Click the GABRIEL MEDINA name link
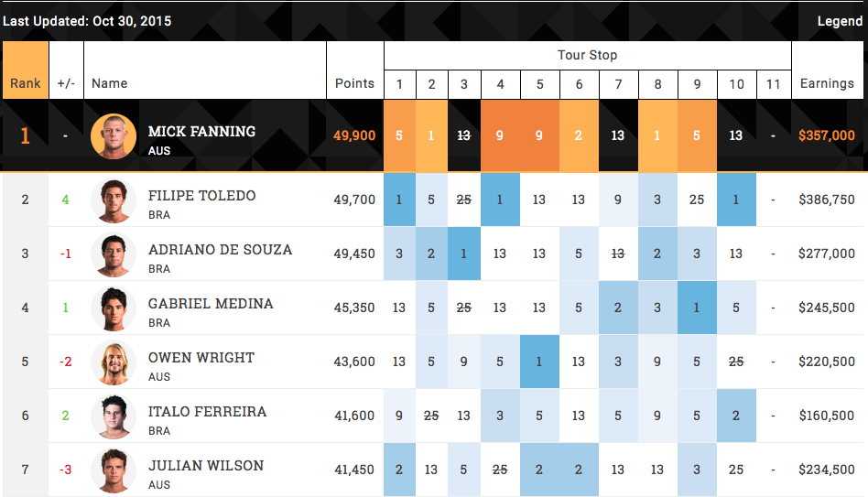Image resolution: width=868 pixels, height=497 pixels. tap(211, 303)
